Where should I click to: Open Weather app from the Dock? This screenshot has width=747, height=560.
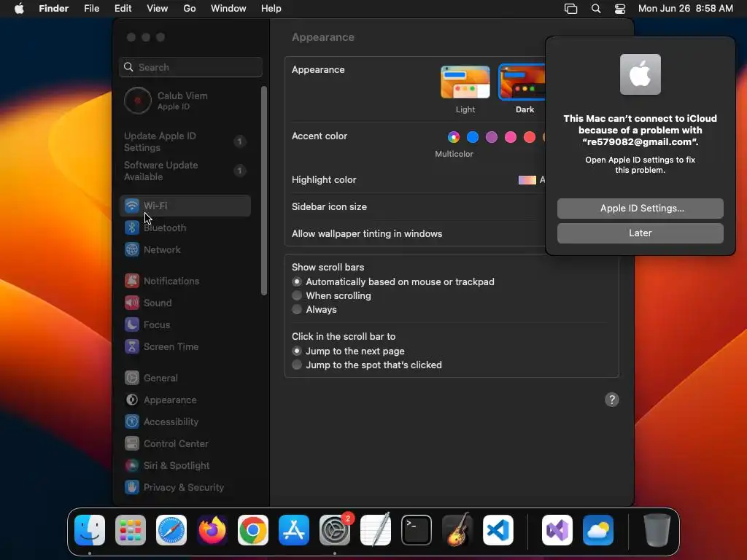tap(598, 530)
